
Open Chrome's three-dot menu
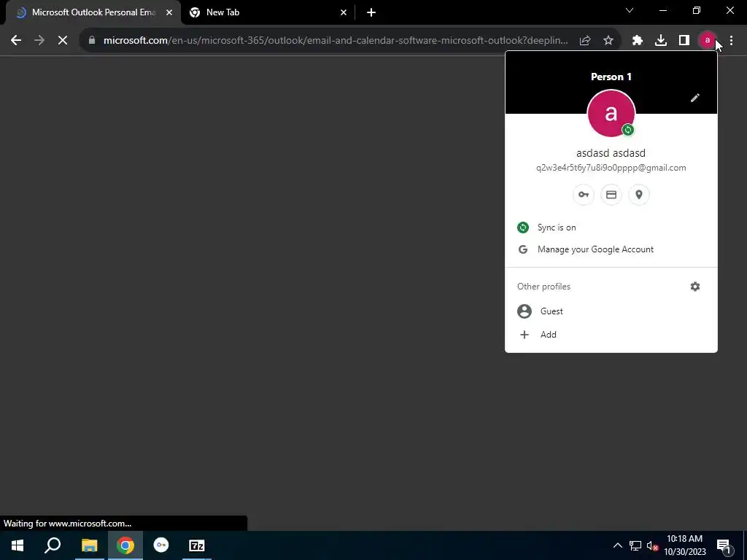click(x=731, y=41)
